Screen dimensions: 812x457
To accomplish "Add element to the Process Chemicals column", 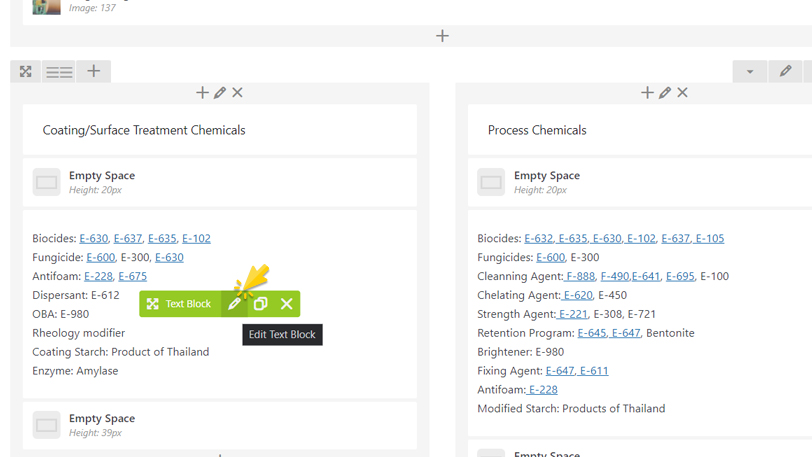I will (647, 93).
